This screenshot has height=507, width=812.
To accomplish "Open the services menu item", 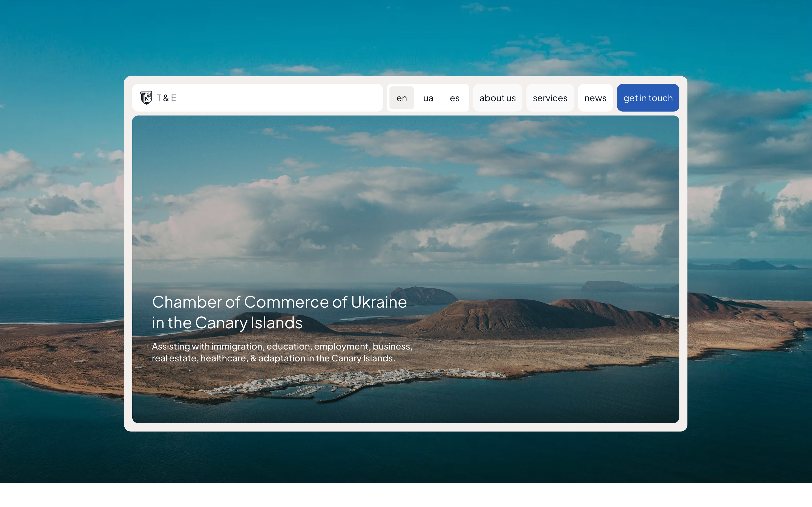I will click(550, 98).
